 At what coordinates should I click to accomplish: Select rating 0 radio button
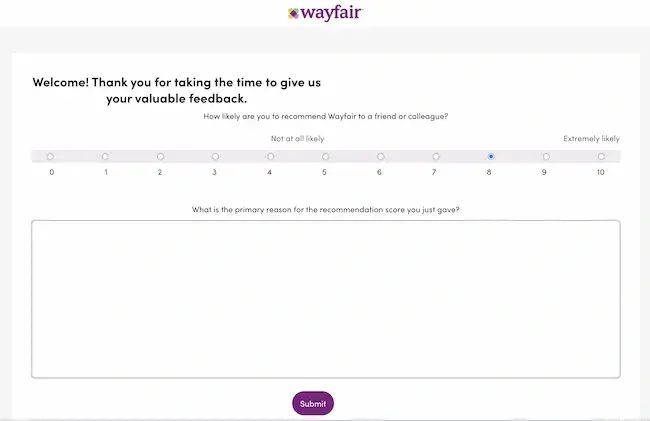(50, 157)
